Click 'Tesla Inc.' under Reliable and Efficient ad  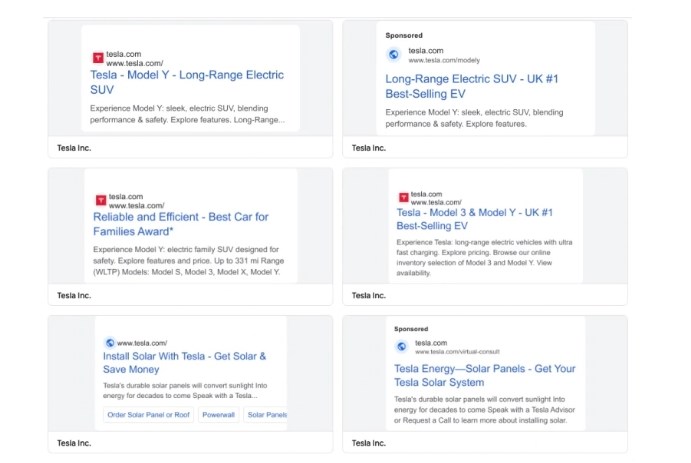point(74,296)
